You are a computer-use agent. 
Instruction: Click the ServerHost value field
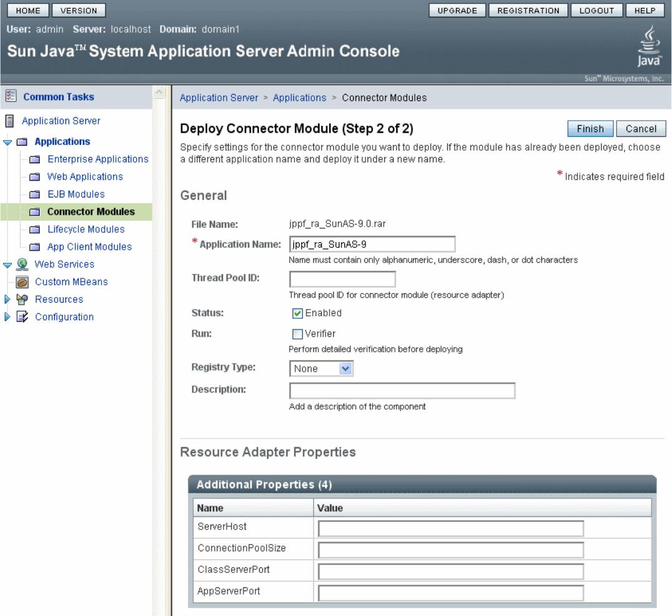tap(451, 529)
